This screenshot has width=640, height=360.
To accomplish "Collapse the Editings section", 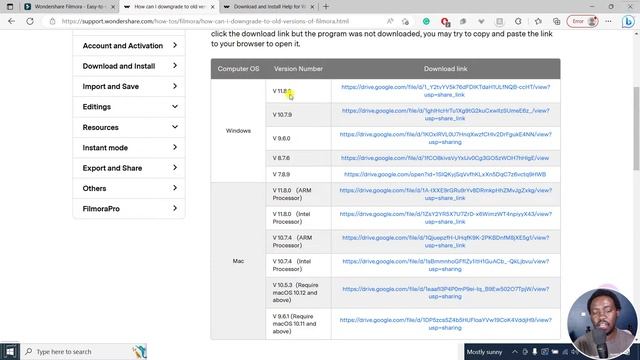I will tap(129, 107).
